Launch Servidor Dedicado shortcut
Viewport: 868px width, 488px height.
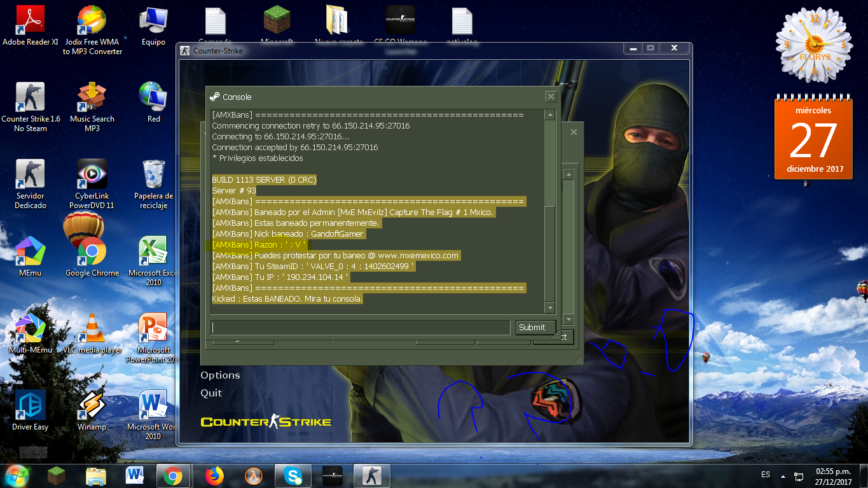pos(31,185)
